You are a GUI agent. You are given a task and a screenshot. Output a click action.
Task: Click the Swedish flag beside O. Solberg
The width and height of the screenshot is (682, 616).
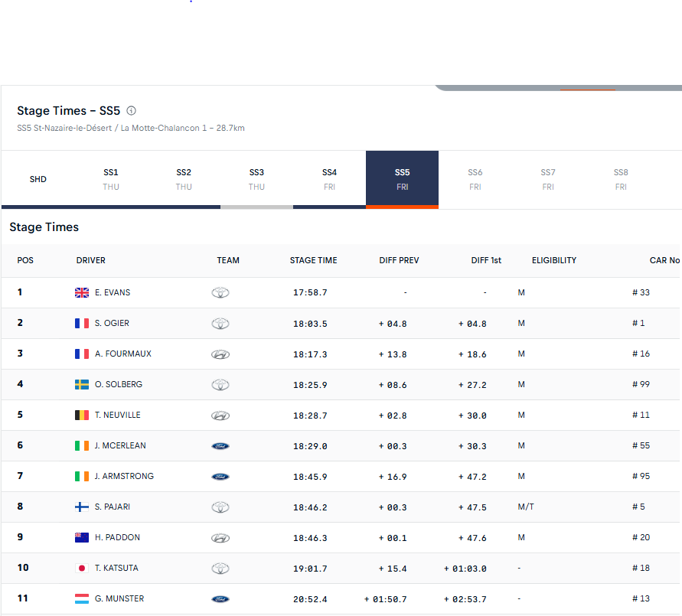tap(82, 384)
